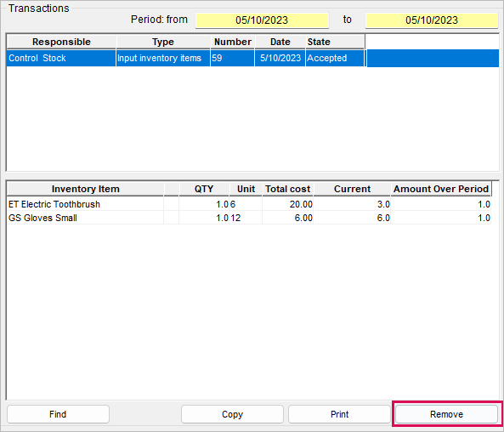
Task: Sort by Inventory Item column header
Action: 86,189
